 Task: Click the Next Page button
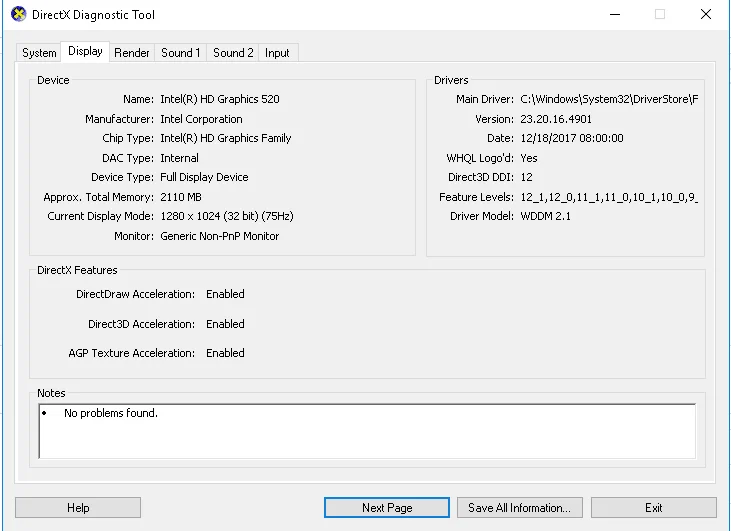[387, 507]
